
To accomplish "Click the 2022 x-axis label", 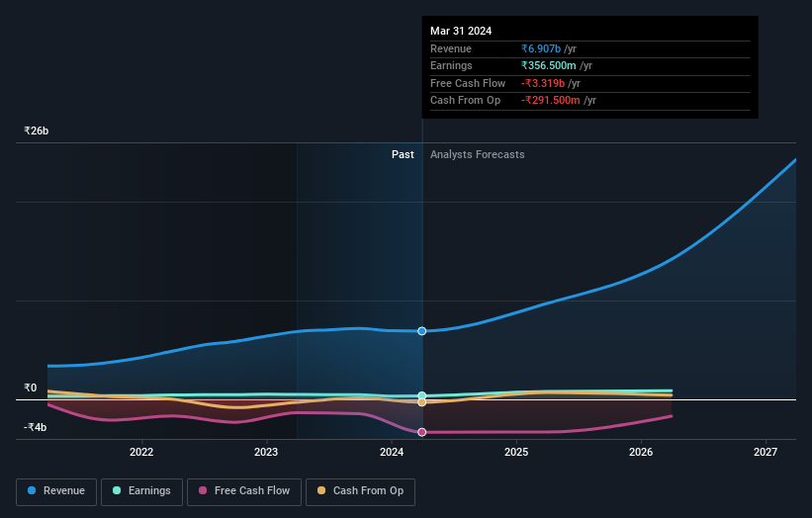I will [x=141, y=452].
